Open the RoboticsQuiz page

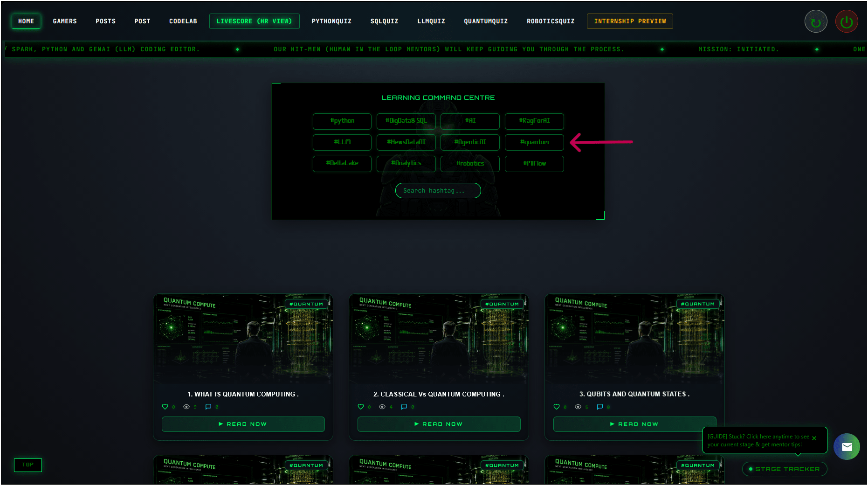tap(551, 21)
